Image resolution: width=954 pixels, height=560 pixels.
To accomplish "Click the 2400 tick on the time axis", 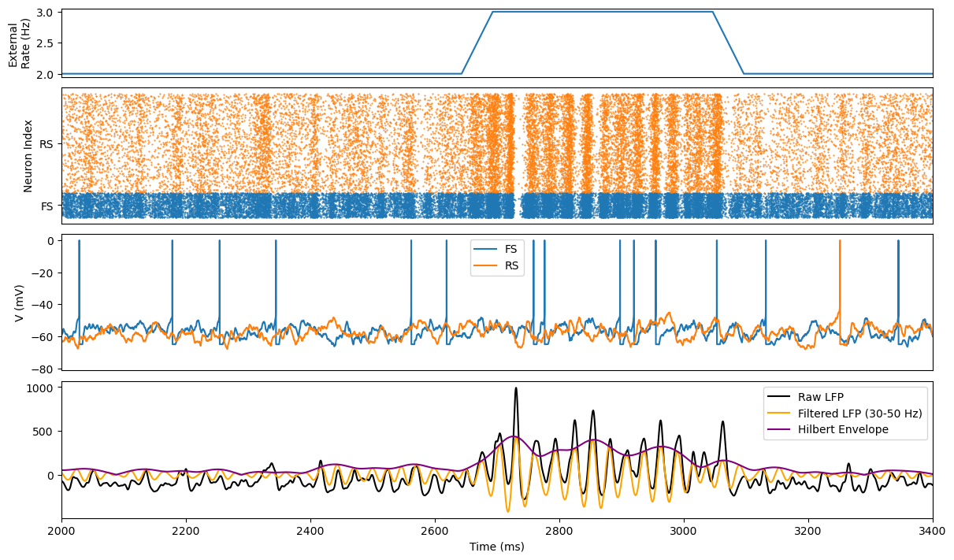I will (x=310, y=532).
